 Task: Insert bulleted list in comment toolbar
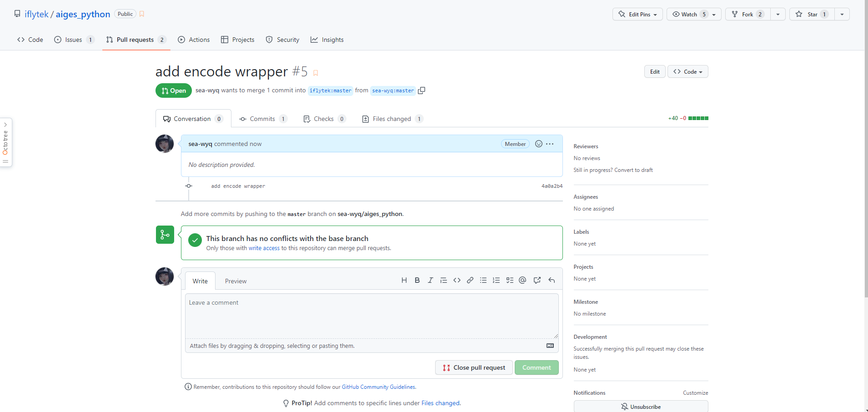[483, 280]
